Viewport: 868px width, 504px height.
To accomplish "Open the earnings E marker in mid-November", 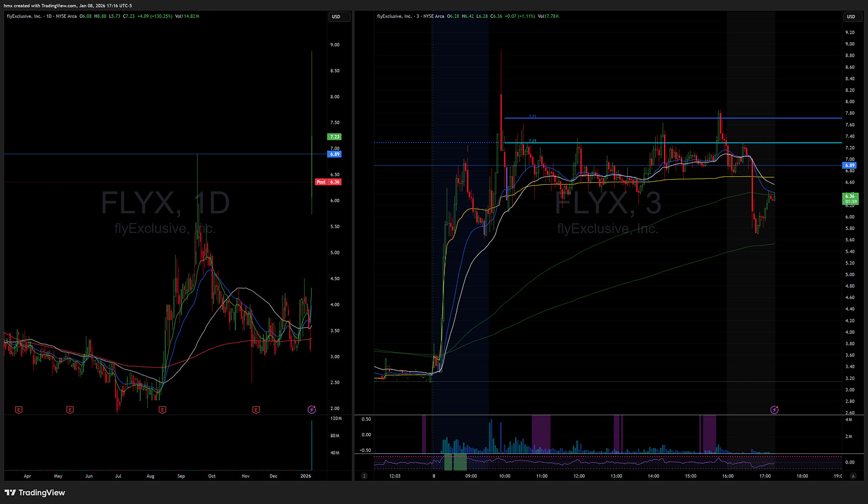I will (x=256, y=410).
